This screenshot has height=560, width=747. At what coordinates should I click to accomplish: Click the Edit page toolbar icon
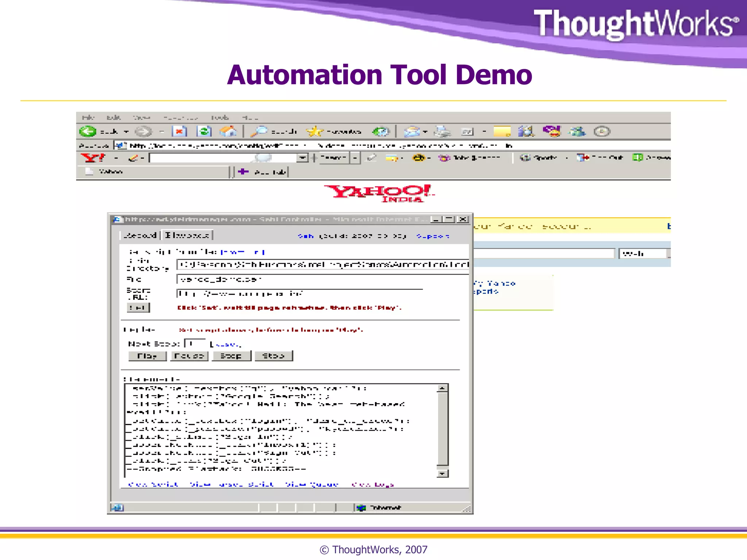pos(467,131)
